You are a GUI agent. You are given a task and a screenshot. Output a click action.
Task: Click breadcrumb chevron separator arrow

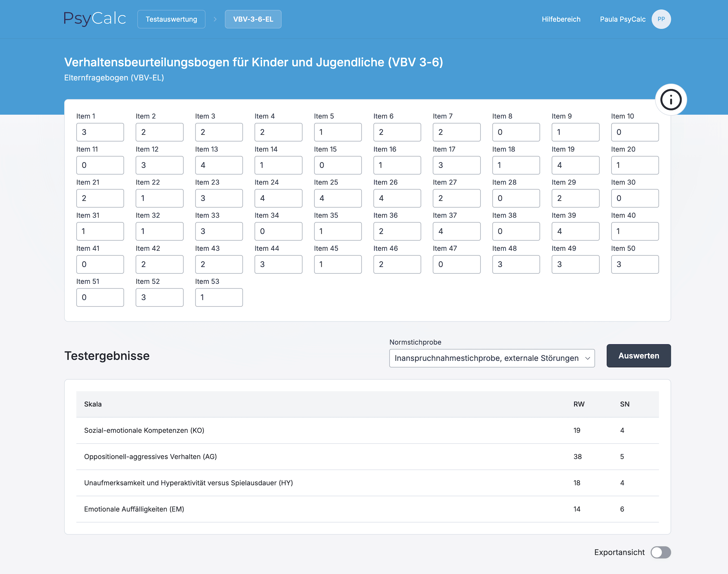click(x=215, y=19)
